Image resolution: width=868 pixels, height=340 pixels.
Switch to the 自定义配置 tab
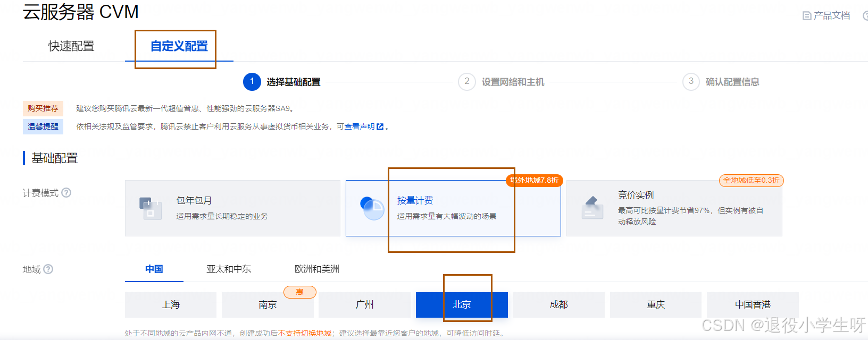[179, 46]
